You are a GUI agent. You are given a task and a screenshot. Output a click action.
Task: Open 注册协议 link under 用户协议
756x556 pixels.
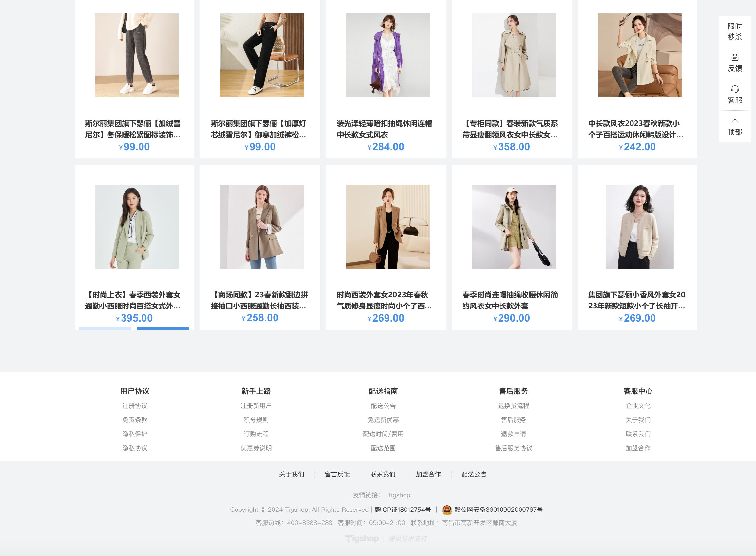(x=135, y=406)
